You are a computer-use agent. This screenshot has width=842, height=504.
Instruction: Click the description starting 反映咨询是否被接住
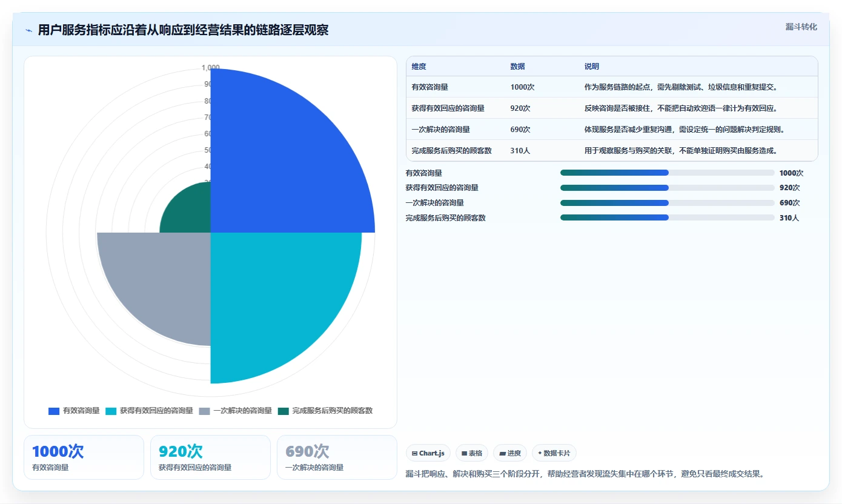[681, 108]
